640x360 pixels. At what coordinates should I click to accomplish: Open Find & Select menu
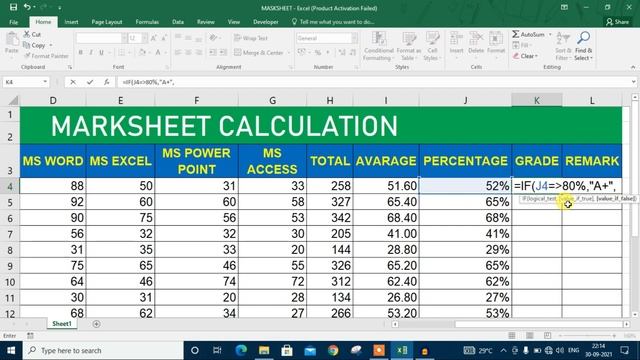[583, 46]
